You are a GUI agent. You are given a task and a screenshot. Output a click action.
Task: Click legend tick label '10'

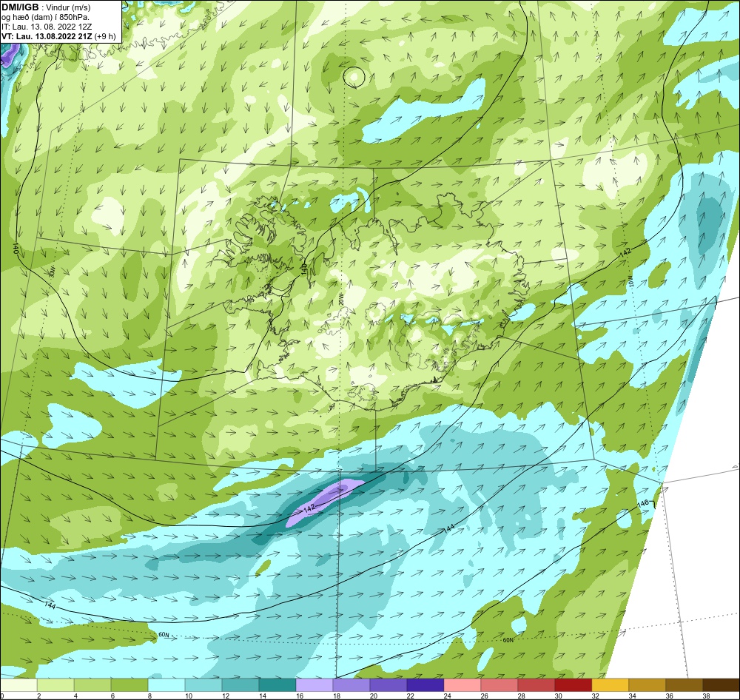coord(188,696)
